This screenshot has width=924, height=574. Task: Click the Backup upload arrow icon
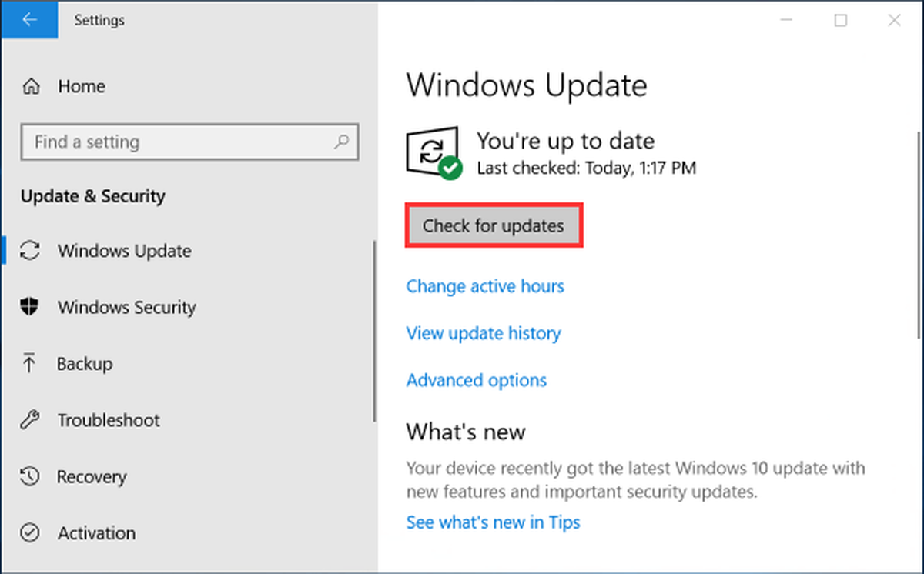[30, 363]
